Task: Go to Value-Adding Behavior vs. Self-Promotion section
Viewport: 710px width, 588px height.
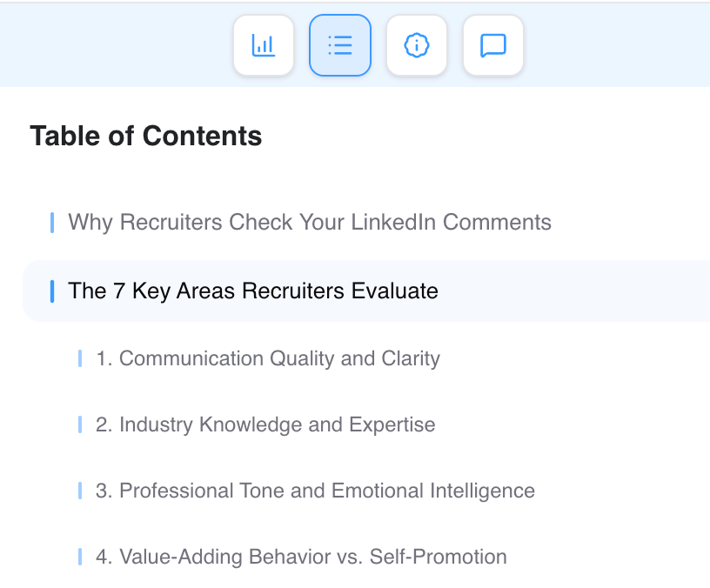Action: point(301,557)
